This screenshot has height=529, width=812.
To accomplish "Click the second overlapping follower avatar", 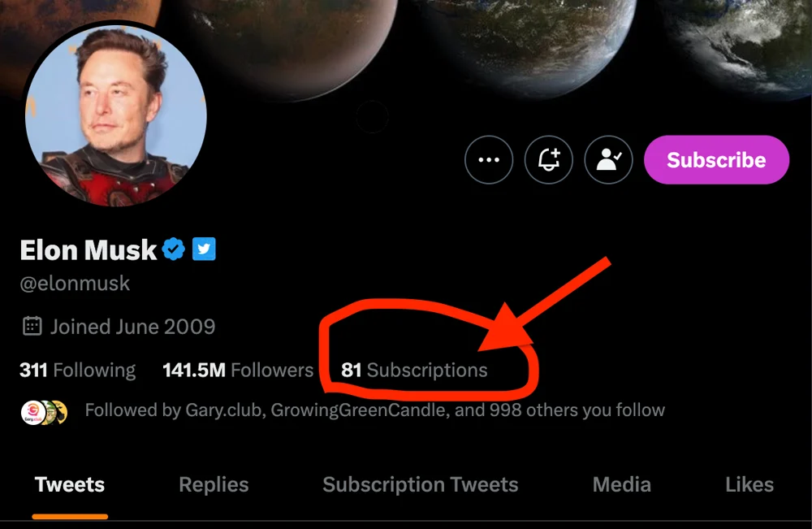I will (50, 410).
